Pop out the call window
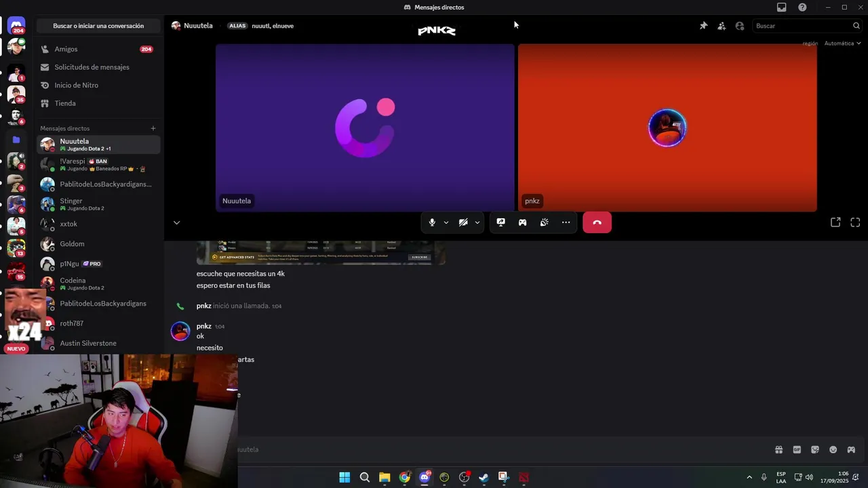868x488 pixels. pyautogui.click(x=835, y=222)
